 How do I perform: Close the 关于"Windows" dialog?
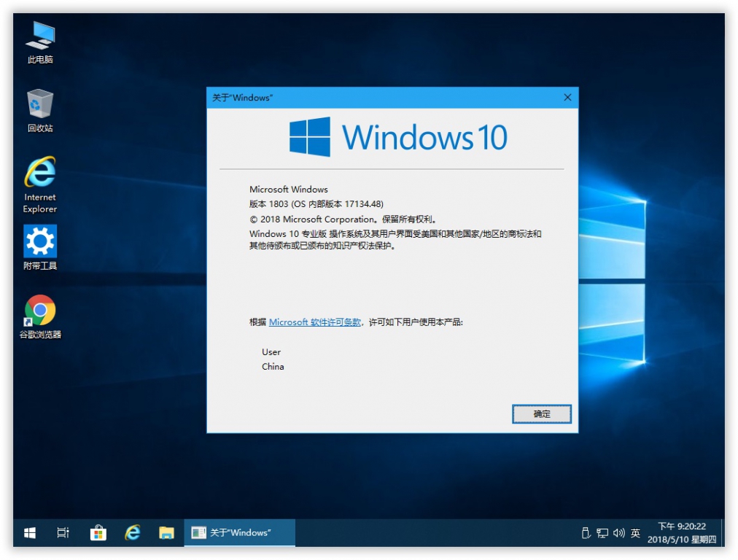click(x=567, y=98)
